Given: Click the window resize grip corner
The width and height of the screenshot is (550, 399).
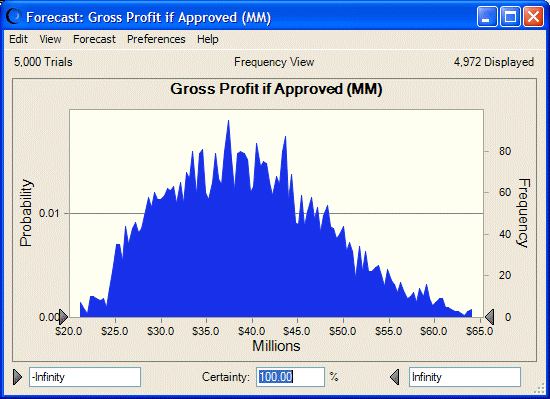Looking at the screenshot, I should click(538, 388).
